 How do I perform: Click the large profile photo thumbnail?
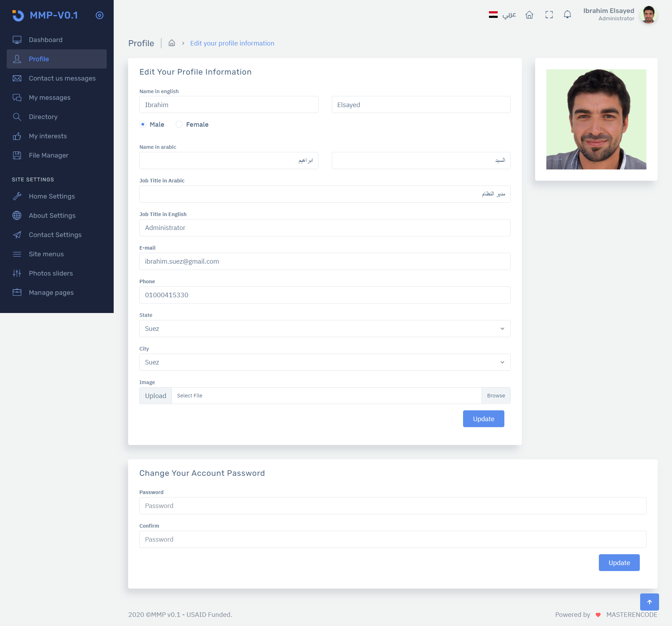596,119
